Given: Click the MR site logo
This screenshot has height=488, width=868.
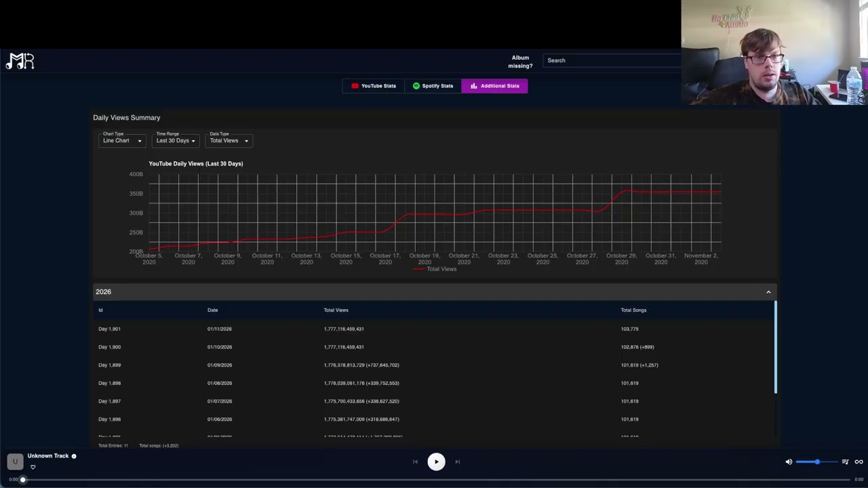Looking at the screenshot, I should pyautogui.click(x=20, y=61).
